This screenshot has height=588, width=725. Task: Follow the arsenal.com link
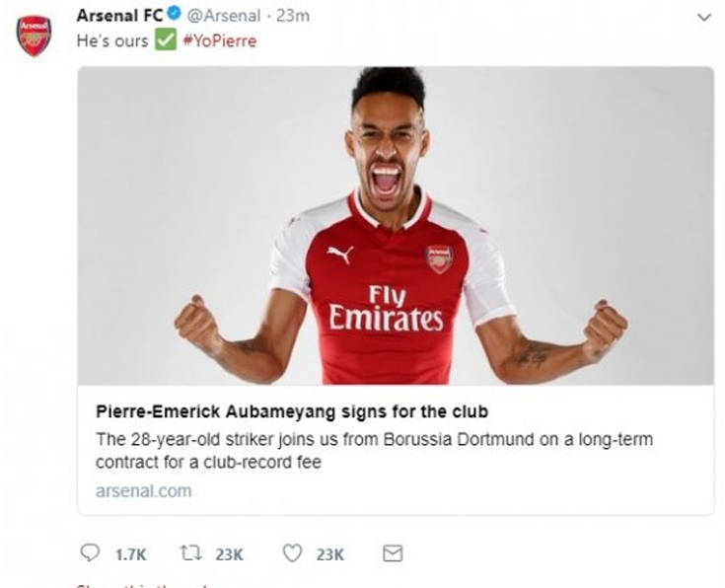[144, 490]
